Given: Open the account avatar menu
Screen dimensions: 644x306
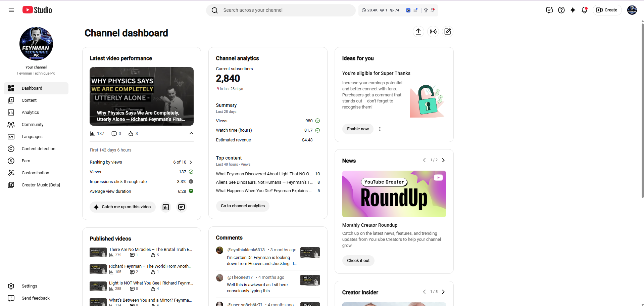Looking at the screenshot, I should [x=632, y=10].
